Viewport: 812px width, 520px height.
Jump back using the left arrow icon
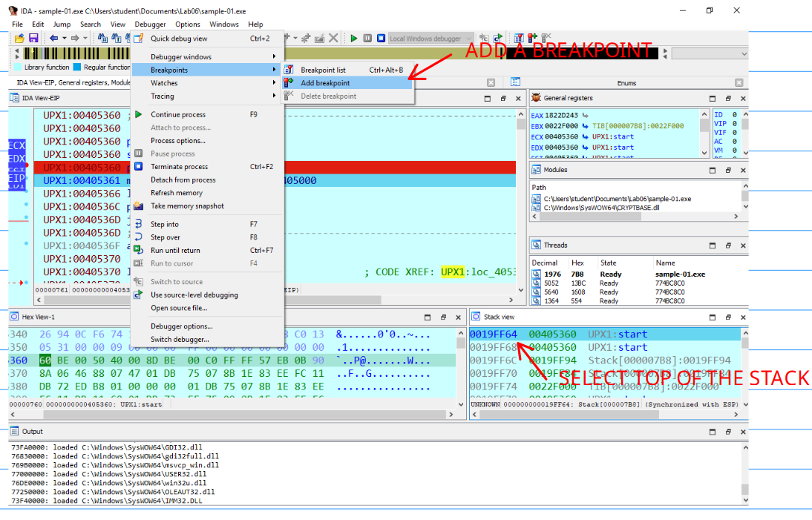tap(54, 39)
